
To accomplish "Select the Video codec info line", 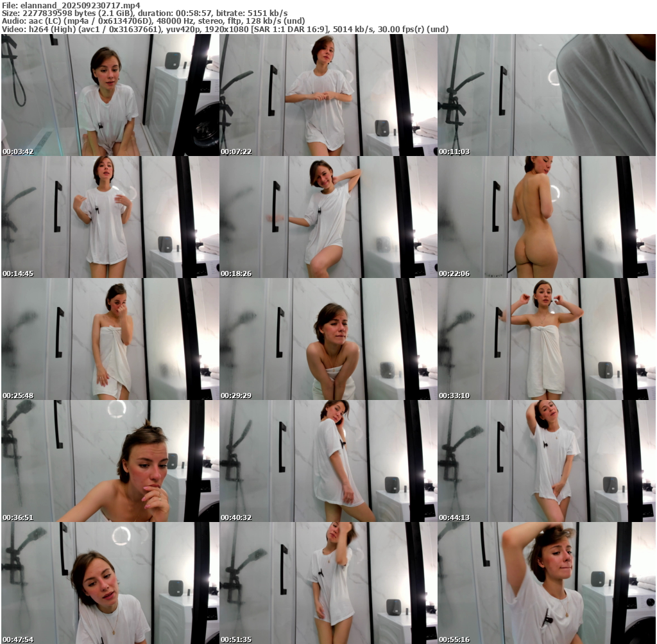I will pos(225,30).
